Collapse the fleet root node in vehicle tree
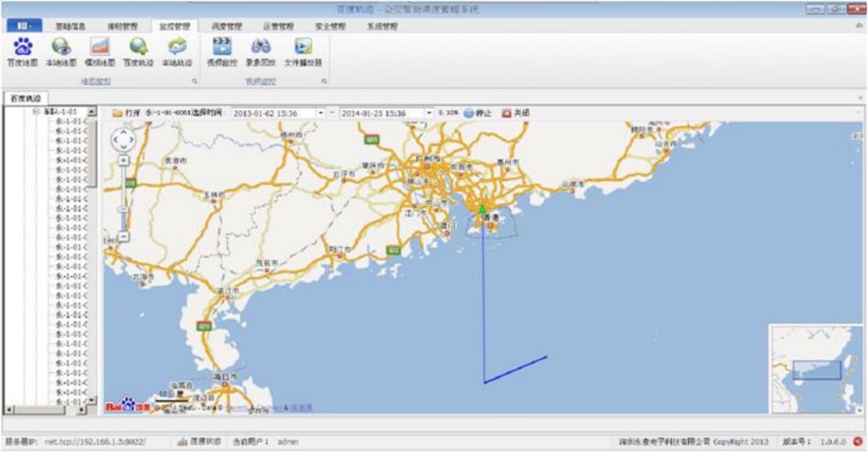The image size is (868, 452). pyautogui.click(x=36, y=112)
